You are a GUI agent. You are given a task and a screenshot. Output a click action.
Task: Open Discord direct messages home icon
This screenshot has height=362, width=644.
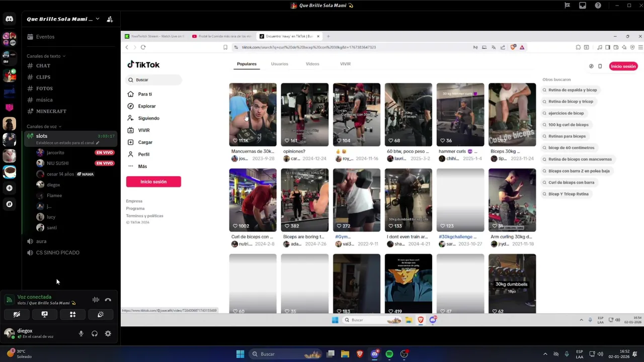pos(9,19)
